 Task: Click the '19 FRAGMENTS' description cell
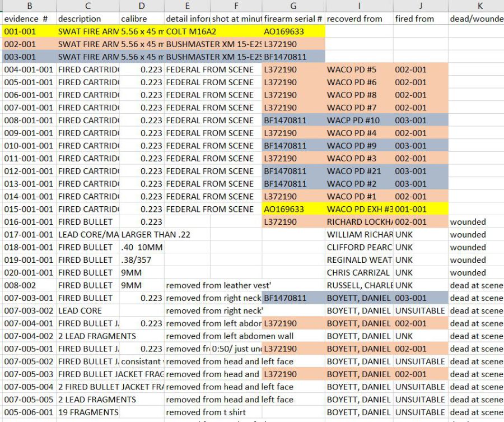tap(88, 412)
